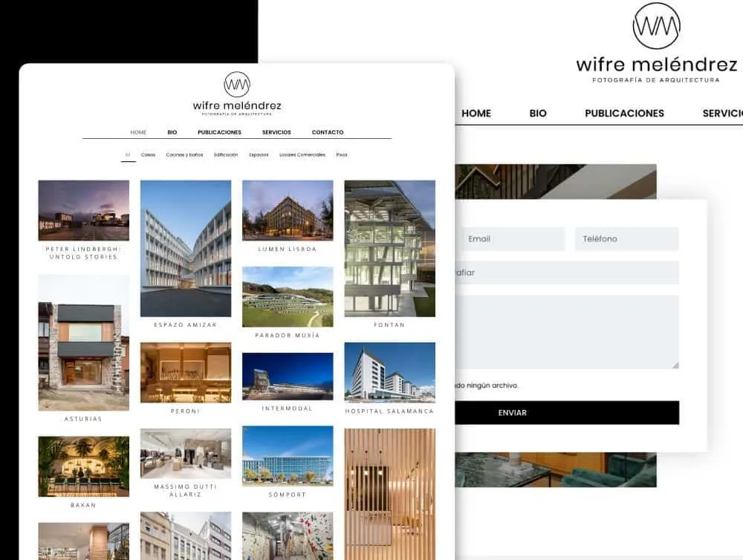Click the 'ESPAZO AMIZAR' caption
This screenshot has height=560, width=743.
point(185,325)
